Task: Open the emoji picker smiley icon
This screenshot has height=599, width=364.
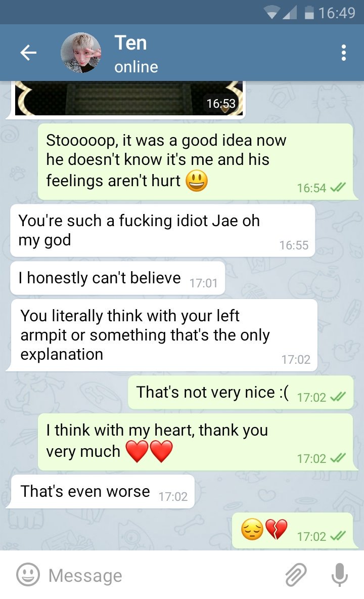Action: [28, 575]
